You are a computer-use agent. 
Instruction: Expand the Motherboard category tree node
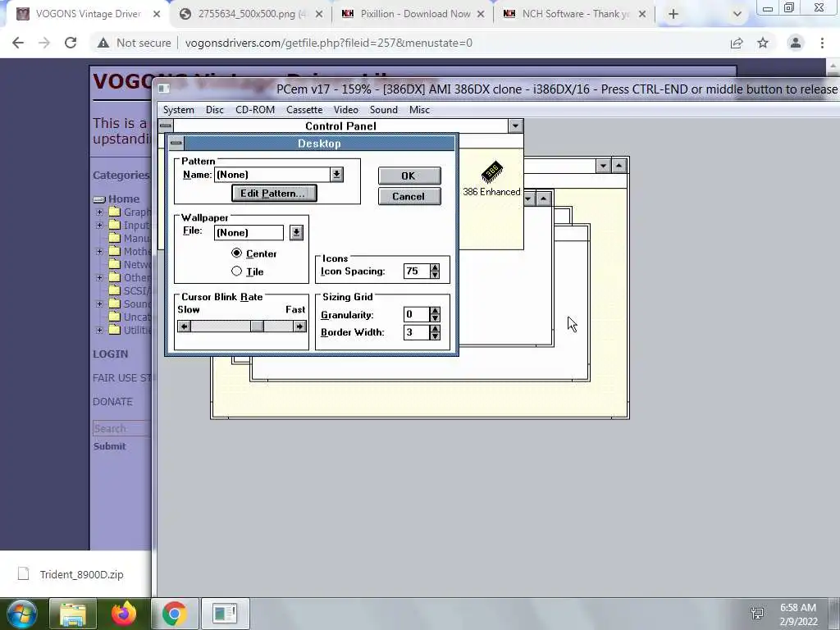tap(99, 251)
